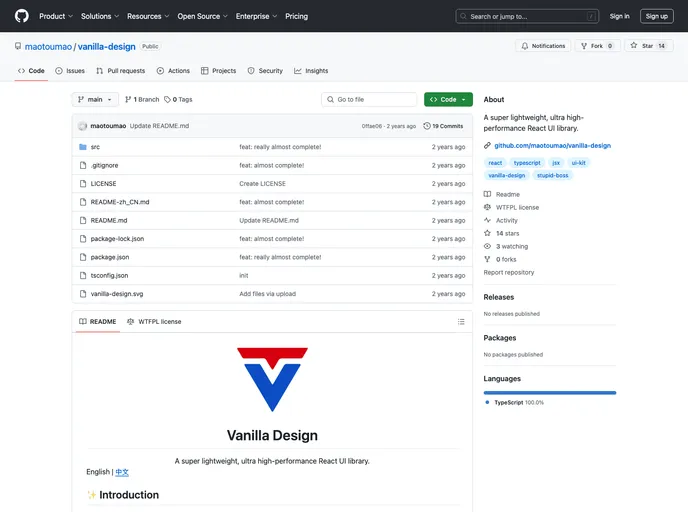Click the src folder icon
Screen dimensions: 688x512
(x=83, y=147)
